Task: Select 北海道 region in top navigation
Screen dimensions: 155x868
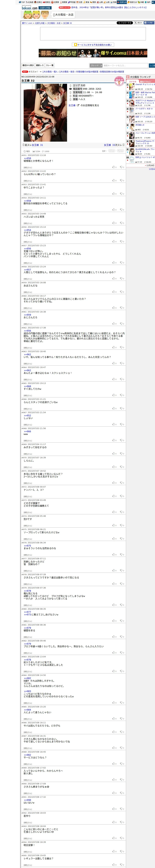Action: point(29,2)
